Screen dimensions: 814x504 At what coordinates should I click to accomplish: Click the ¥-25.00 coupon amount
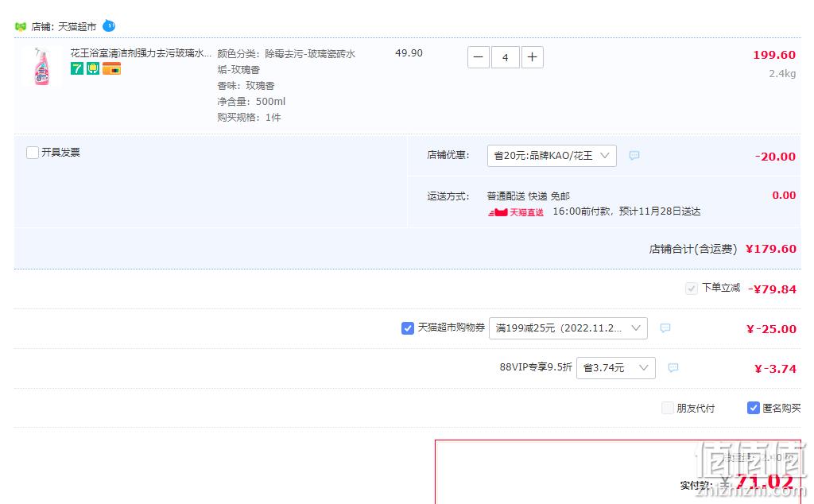[x=771, y=329]
